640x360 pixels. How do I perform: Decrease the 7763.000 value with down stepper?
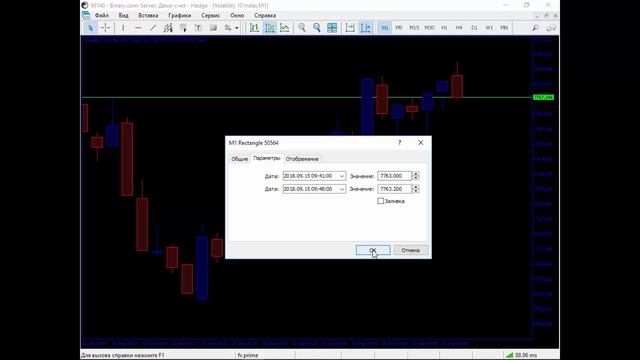[x=416, y=178]
